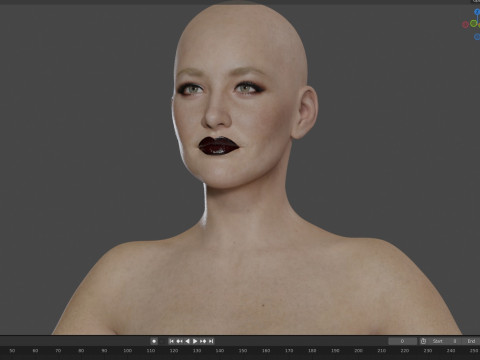This screenshot has height=360, width=480.
Task: Open the auto keyframing options dropdown
Action: (162, 341)
